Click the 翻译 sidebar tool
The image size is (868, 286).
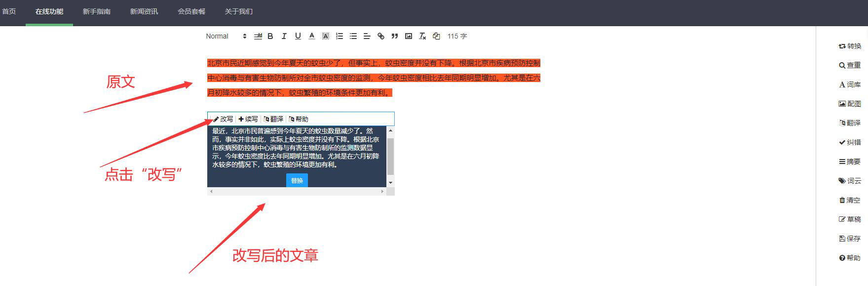850,123
